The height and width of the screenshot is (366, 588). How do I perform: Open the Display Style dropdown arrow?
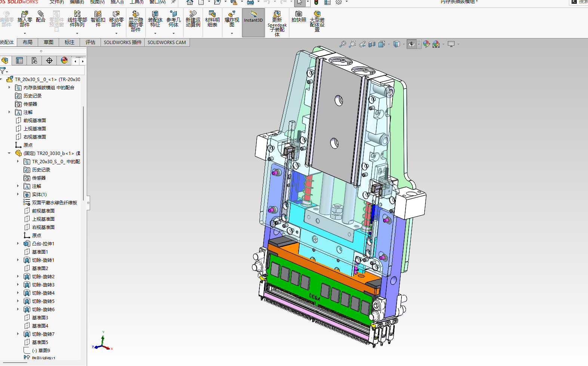click(x=404, y=44)
